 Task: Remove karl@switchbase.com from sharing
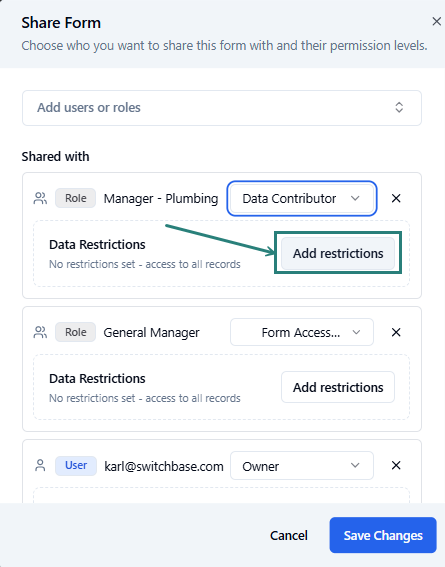(x=396, y=465)
